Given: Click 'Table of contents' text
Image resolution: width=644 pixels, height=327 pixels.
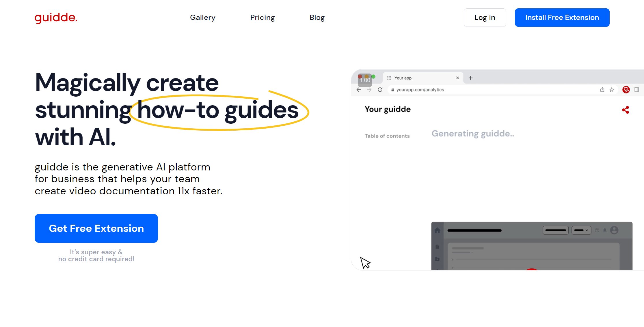Looking at the screenshot, I should (387, 136).
